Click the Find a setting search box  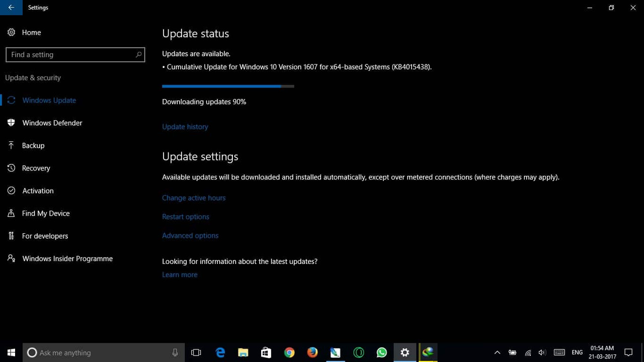[x=75, y=55]
